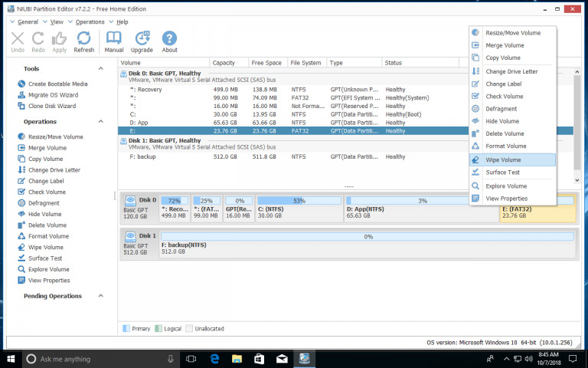Choose Format Volume in context menu
This screenshot has width=588, height=368.
pos(512,146)
